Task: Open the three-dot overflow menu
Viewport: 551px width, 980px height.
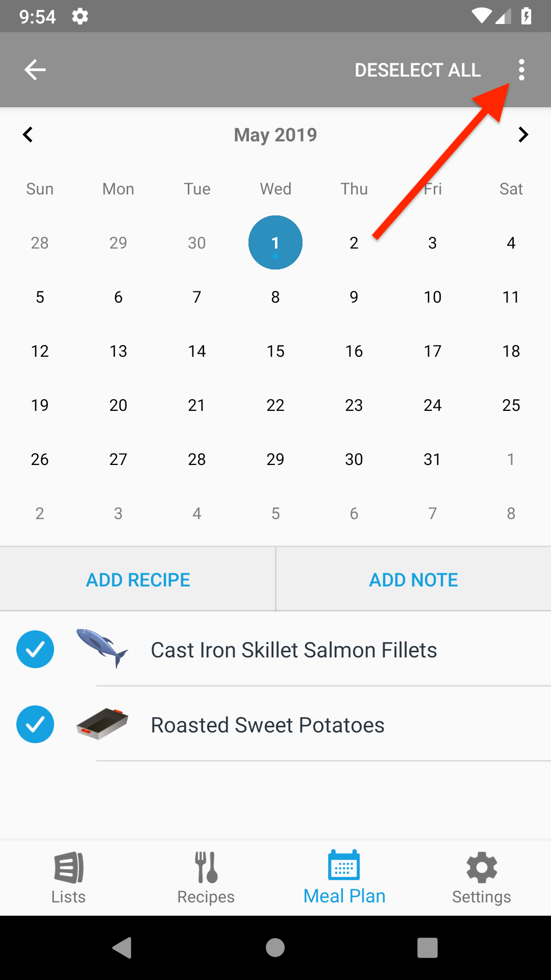Action: [521, 70]
